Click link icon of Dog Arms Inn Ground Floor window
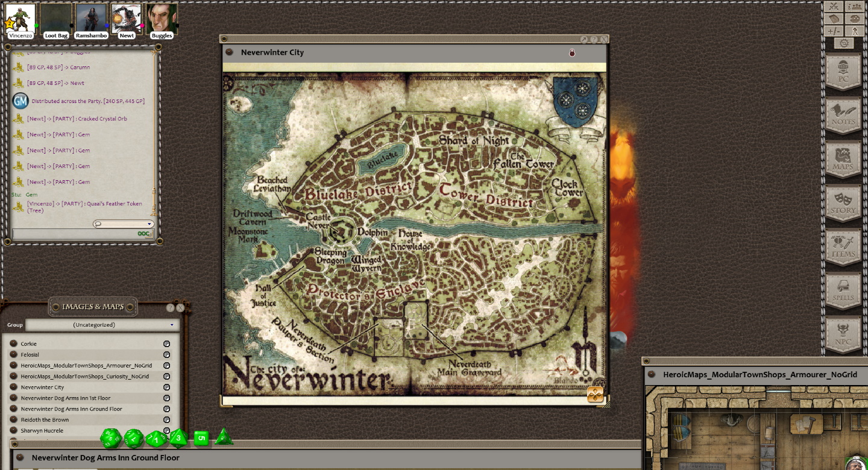 [20, 457]
